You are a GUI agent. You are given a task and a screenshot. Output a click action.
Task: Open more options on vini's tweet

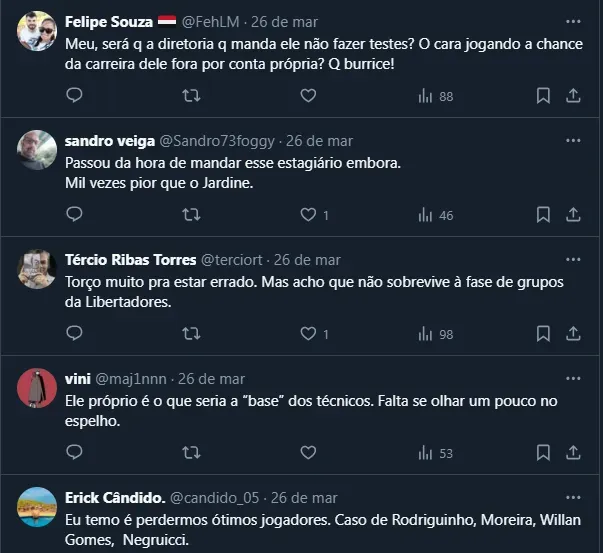pos(572,378)
